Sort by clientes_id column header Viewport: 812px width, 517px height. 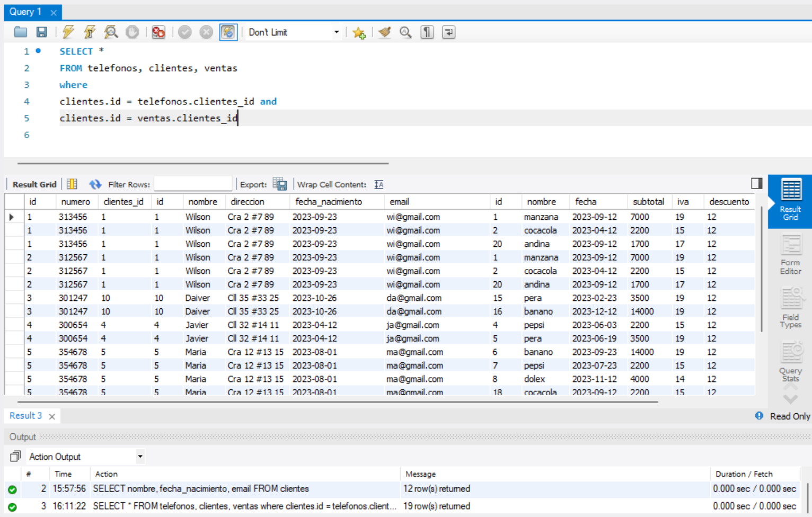[123, 202]
